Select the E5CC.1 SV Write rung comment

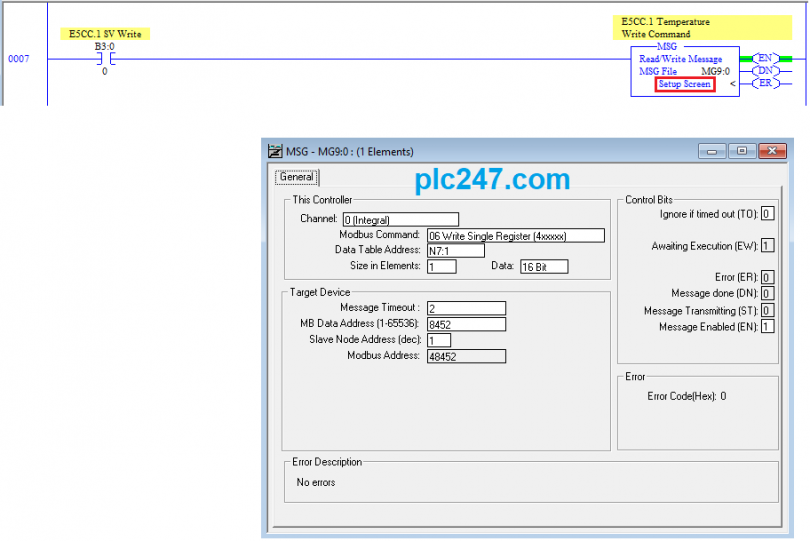(x=105, y=34)
